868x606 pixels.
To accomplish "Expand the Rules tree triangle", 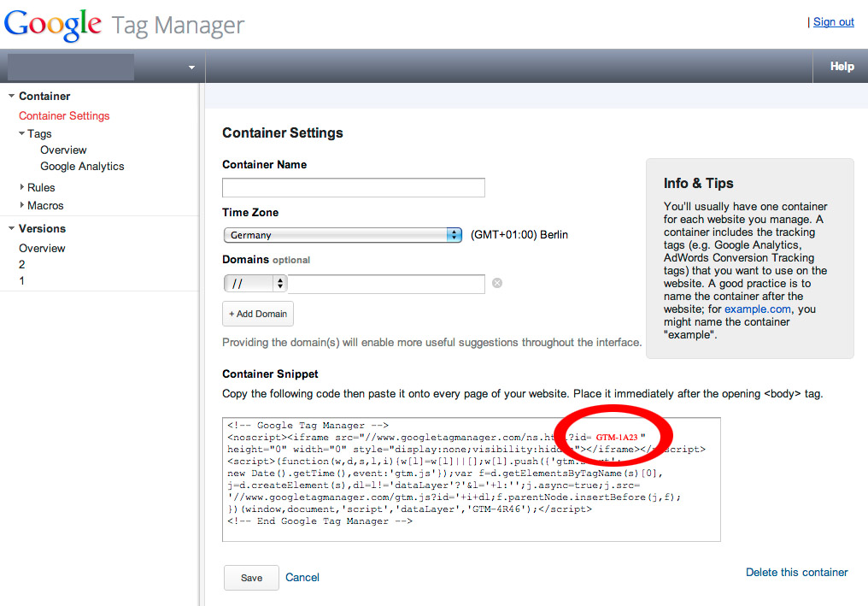I will 21,187.
